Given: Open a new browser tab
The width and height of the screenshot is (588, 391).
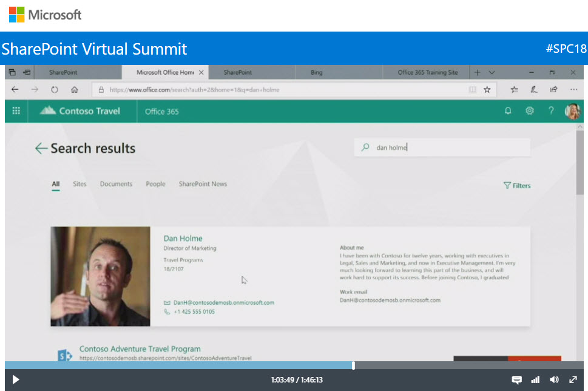Looking at the screenshot, I should click(x=477, y=72).
